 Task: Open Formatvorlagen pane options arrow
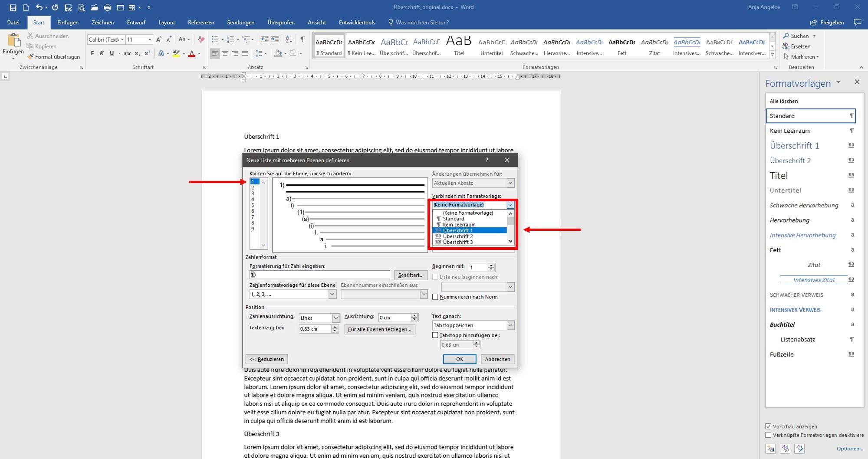[x=838, y=82]
